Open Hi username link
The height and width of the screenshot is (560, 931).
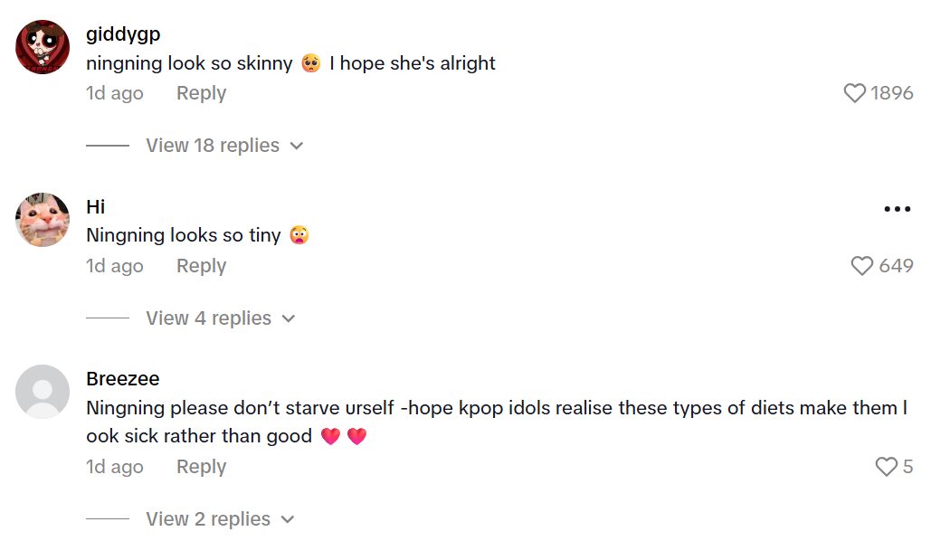point(96,207)
